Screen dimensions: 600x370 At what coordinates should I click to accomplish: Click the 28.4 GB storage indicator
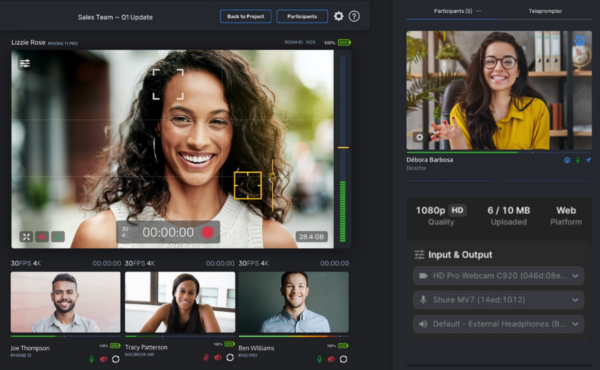point(311,237)
